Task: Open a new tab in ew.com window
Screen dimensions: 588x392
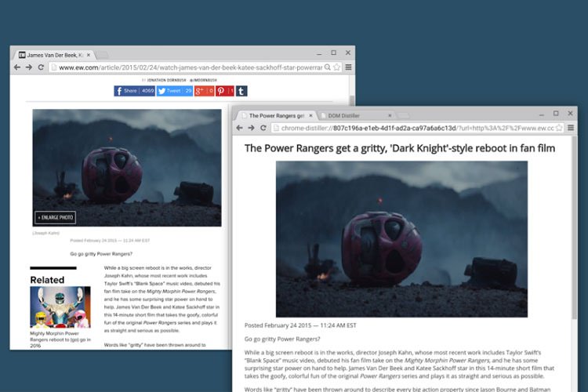Action: click(103, 55)
